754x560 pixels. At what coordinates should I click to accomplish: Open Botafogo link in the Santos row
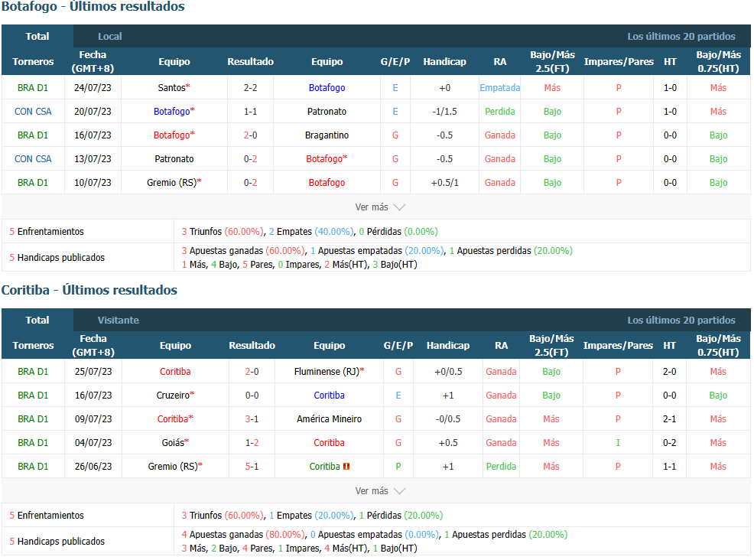(x=327, y=88)
